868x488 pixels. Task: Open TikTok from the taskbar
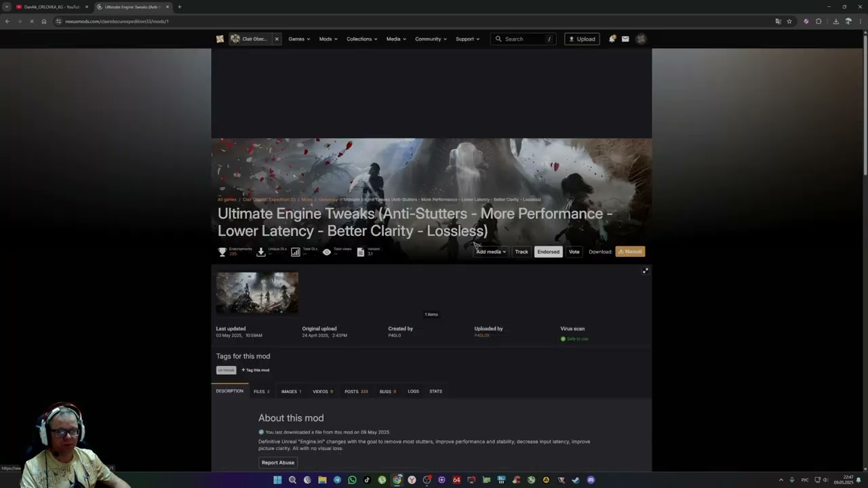(x=367, y=480)
